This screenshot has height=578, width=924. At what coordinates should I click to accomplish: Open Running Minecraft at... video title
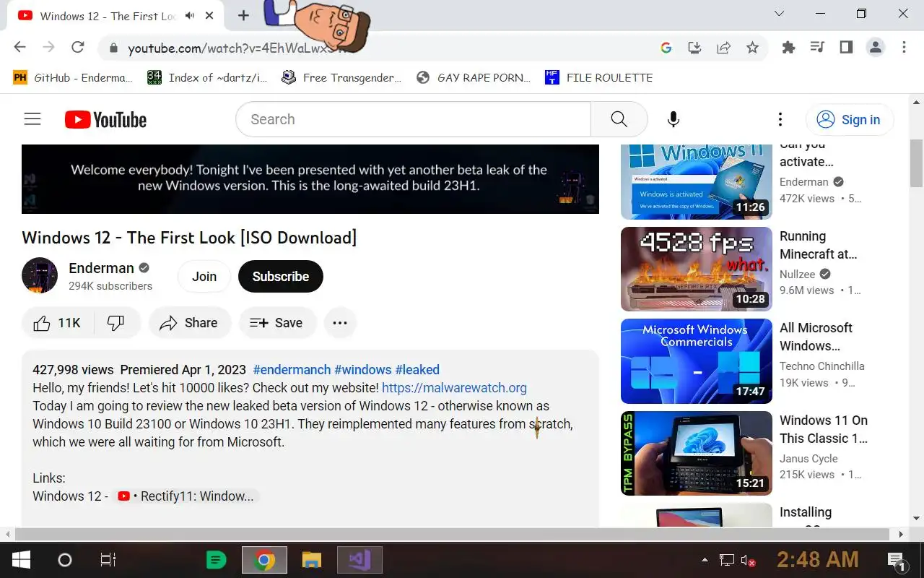pos(819,245)
